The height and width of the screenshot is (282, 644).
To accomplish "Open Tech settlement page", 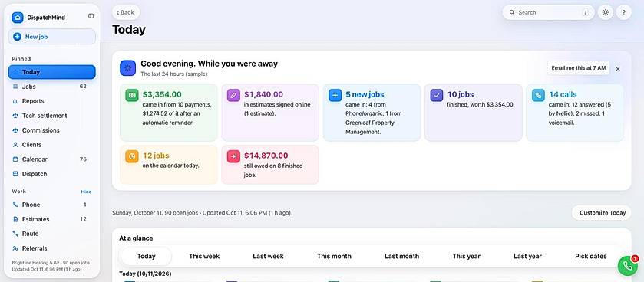I will [51, 116].
